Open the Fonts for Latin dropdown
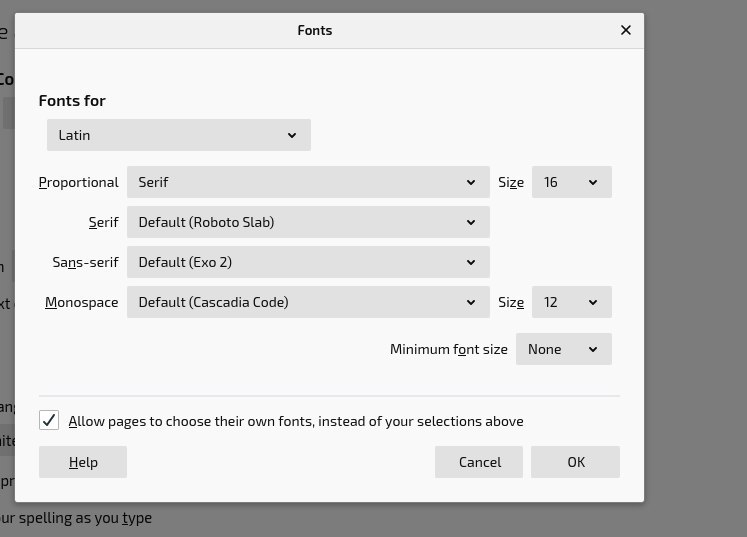Image resolution: width=747 pixels, height=537 pixels. tap(179, 135)
